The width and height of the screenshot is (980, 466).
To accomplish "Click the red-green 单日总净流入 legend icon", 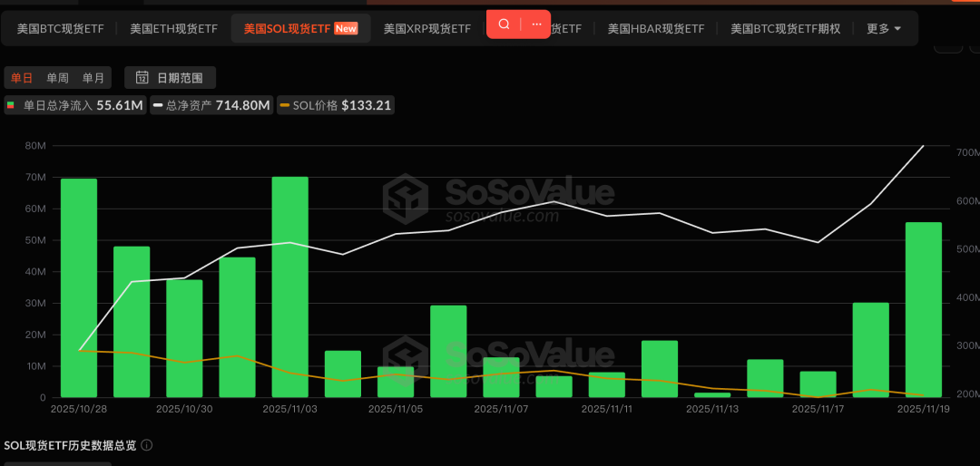I will pyautogui.click(x=12, y=105).
